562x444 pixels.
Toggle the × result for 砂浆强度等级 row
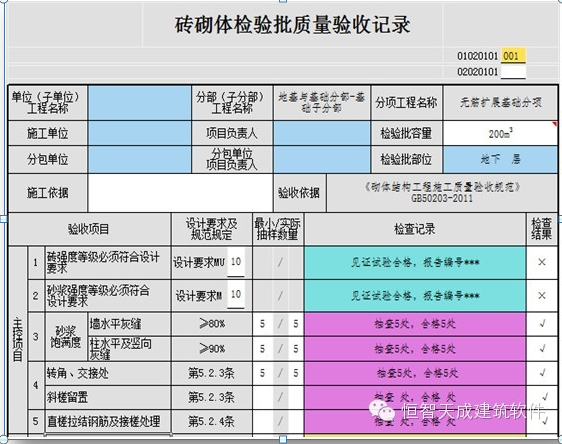pyautogui.click(x=542, y=296)
